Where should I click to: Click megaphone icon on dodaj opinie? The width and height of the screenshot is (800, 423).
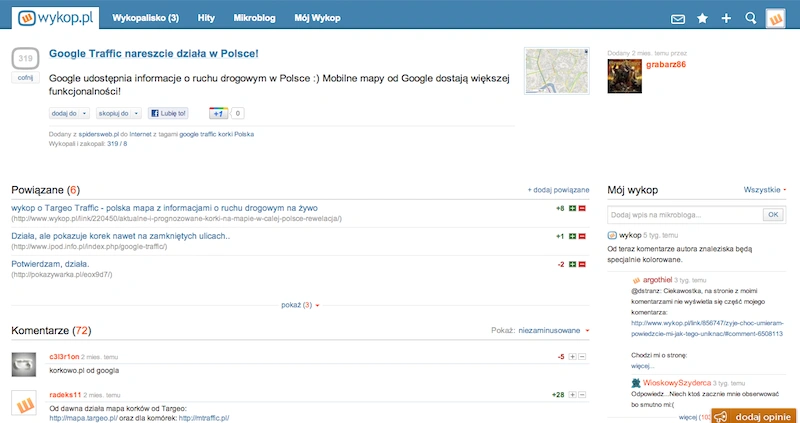tap(720, 417)
